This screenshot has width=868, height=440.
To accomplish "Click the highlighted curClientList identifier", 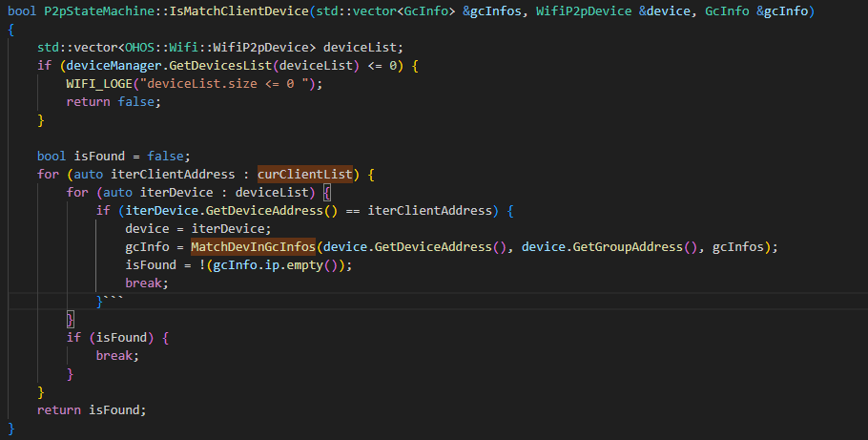I will pyautogui.click(x=305, y=174).
